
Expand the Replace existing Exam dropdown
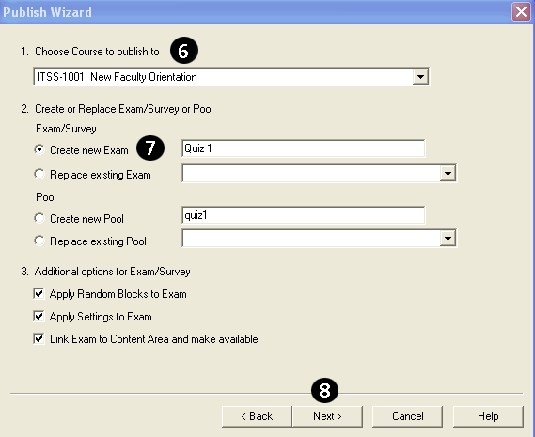click(448, 173)
